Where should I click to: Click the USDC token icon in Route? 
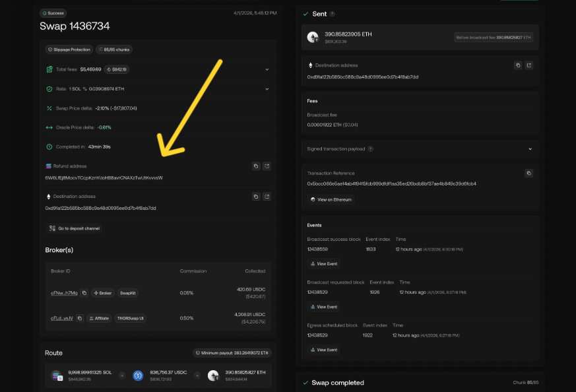138,375
